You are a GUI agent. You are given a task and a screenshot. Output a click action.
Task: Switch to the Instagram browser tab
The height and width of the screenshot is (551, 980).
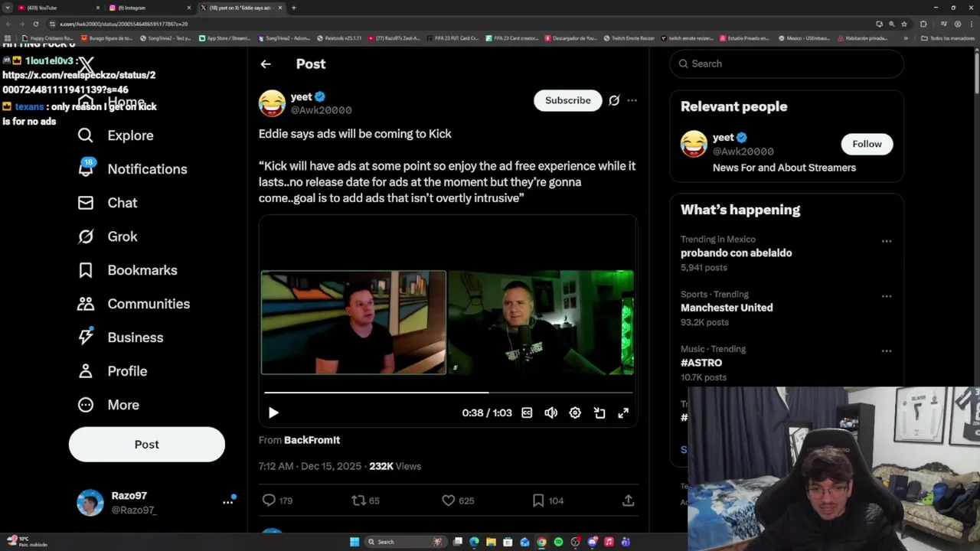[149, 8]
